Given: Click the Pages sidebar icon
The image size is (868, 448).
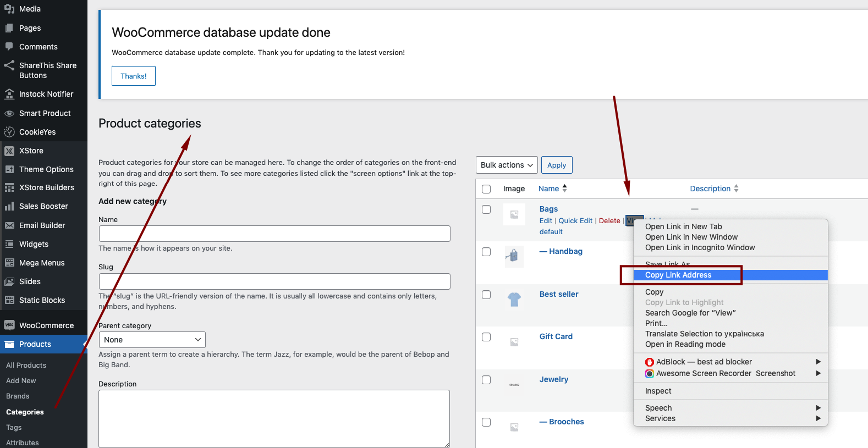Looking at the screenshot, I should [x=9, y=28].
